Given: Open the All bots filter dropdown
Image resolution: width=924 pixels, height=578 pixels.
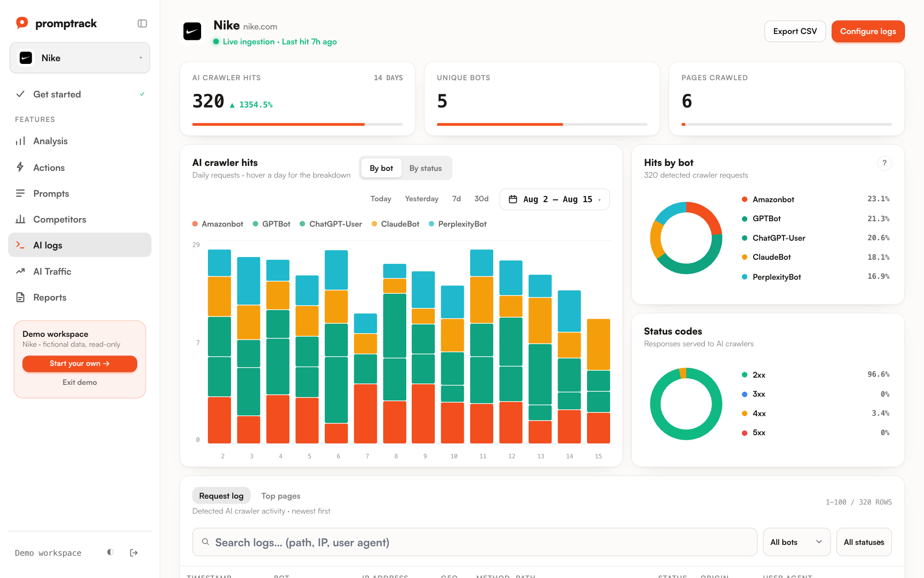Looking at the screenshot, I should point(796,542).
